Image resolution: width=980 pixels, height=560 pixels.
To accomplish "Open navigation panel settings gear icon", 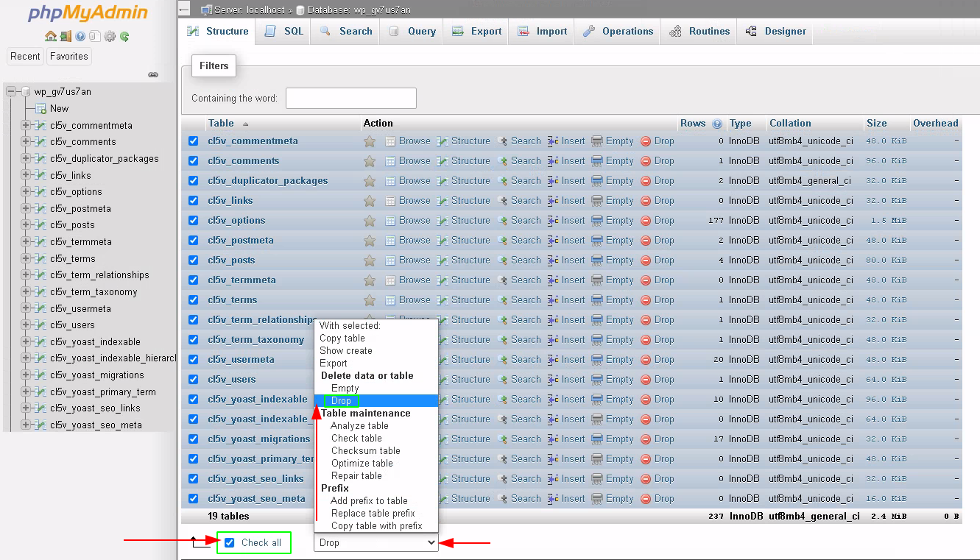I will tap(110, 36).
